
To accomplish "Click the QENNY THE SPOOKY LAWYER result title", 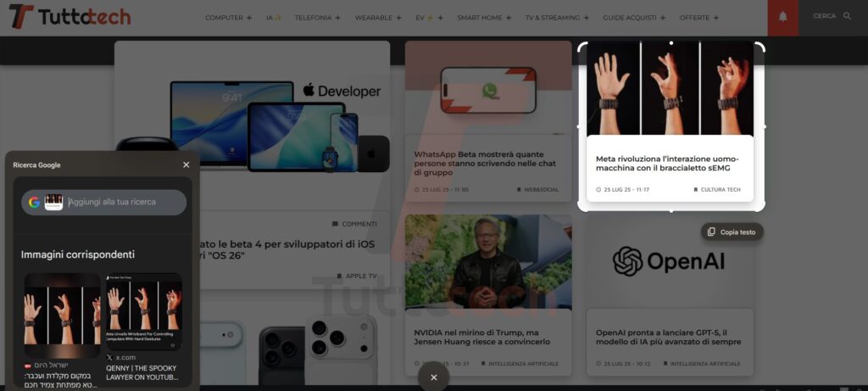I will (142, 372).
